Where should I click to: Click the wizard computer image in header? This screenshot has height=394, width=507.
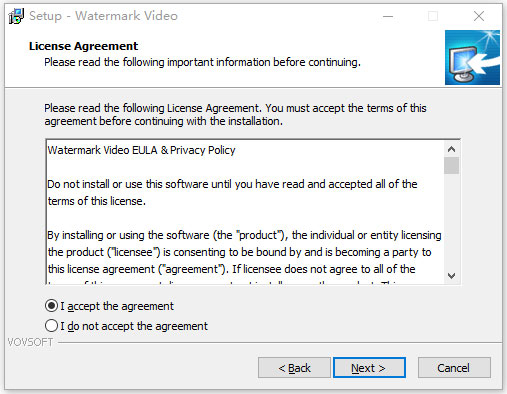[x=472, y=57]
